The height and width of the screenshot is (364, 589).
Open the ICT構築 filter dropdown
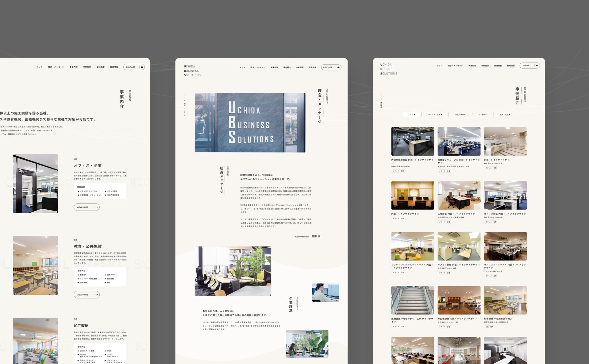click(x=483, y=115)
